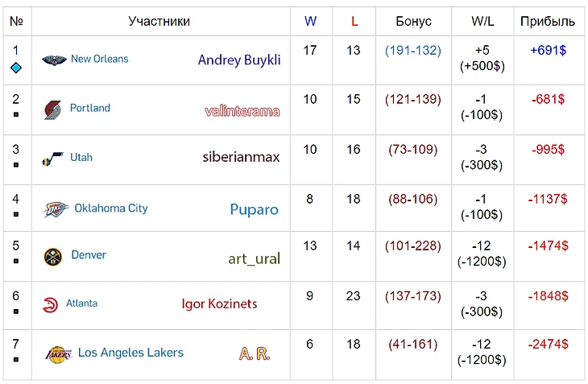Click the Los Angeles Lakers team name
The height and width of the screenshot is (384, 588).
point(130,353)
